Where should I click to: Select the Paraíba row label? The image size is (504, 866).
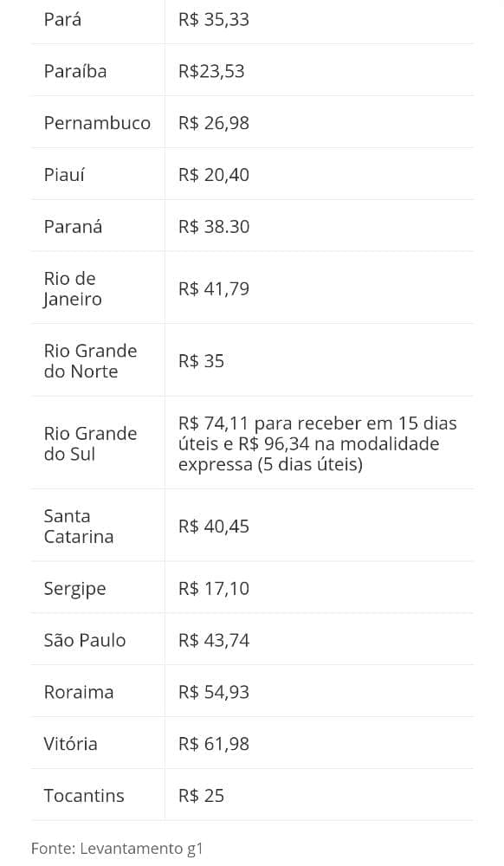pos(75,71)
